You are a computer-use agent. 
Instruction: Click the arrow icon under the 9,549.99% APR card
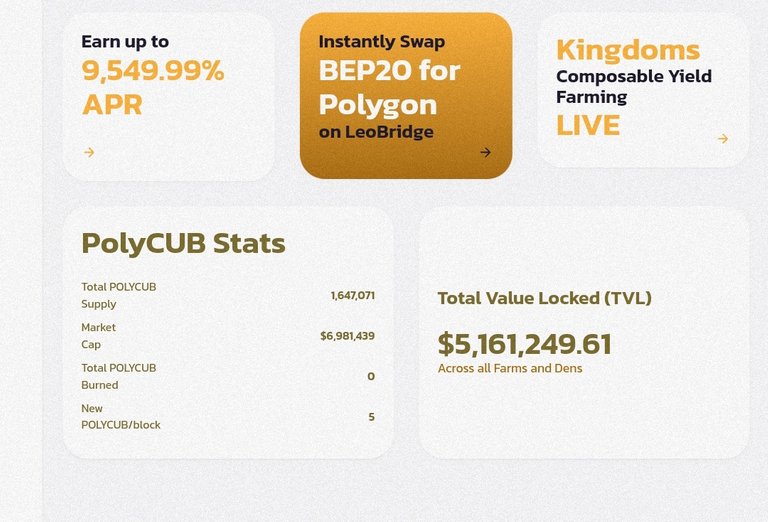coord(89,152)
